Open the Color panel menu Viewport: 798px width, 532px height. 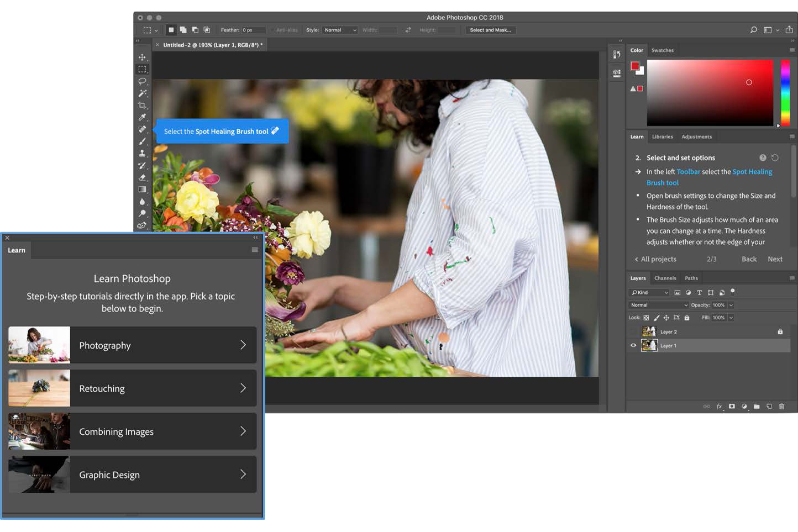[x=792, y=50]
